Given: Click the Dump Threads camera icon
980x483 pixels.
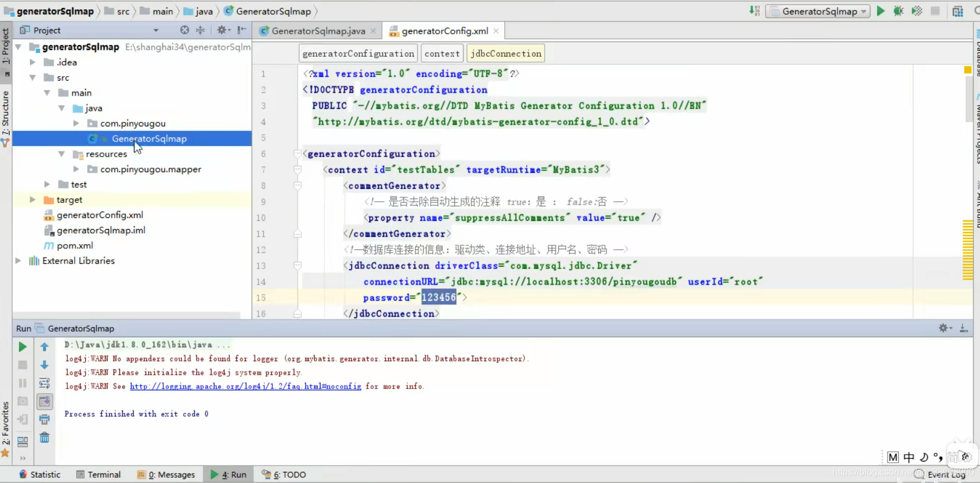Looking at the screenshot, I should pyautogui.click(x=23, y=401).
